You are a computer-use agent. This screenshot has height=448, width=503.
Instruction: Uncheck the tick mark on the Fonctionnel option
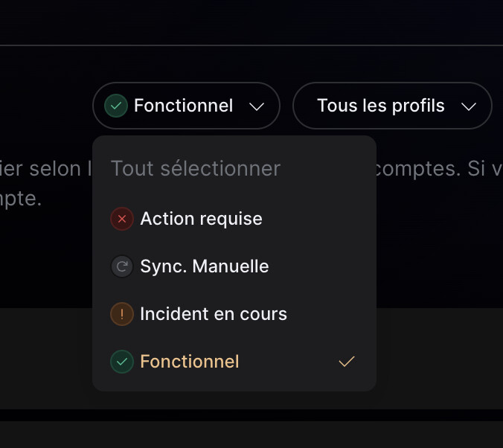347,362
